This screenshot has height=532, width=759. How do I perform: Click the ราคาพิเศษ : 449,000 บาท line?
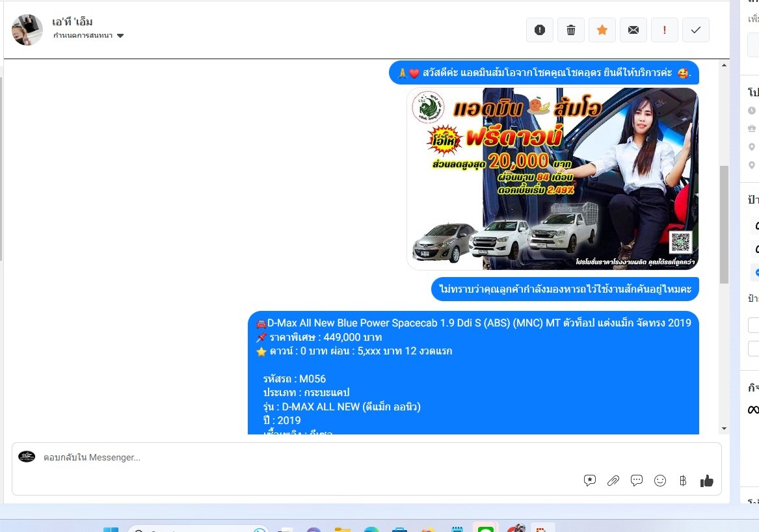point(319,337)
